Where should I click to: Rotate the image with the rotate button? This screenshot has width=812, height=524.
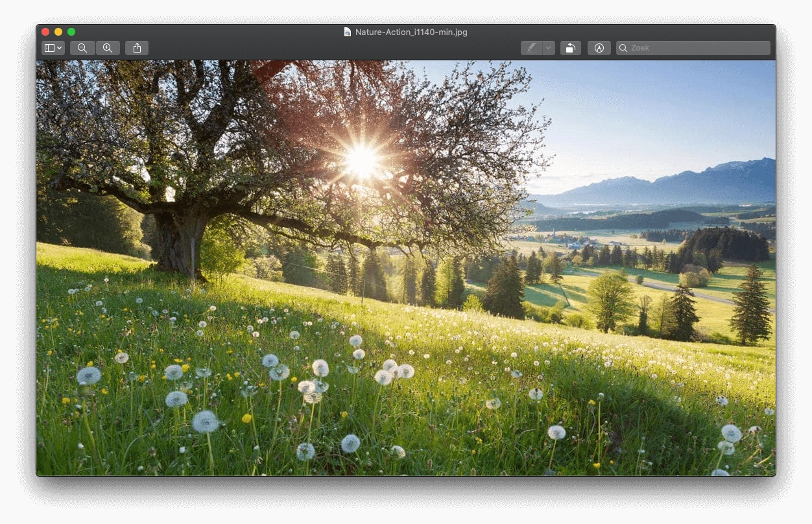click(570, 48)
